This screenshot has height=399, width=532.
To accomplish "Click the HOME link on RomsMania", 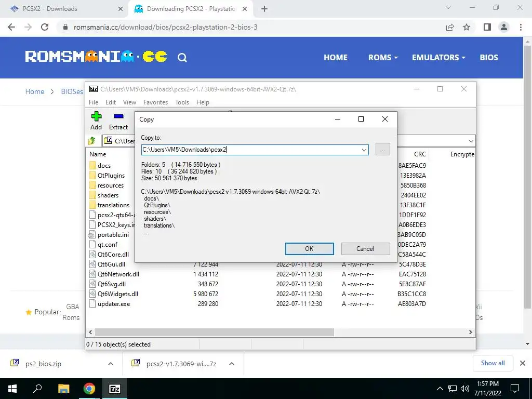I will tap(336, 57).
